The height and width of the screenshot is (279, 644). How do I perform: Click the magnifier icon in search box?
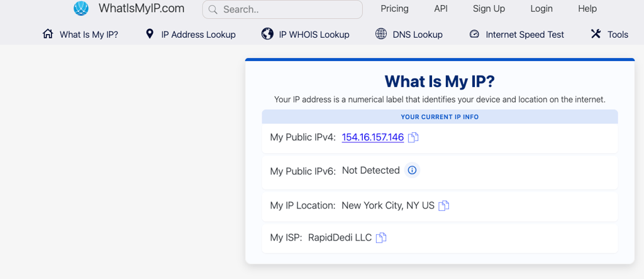point(213,9)
